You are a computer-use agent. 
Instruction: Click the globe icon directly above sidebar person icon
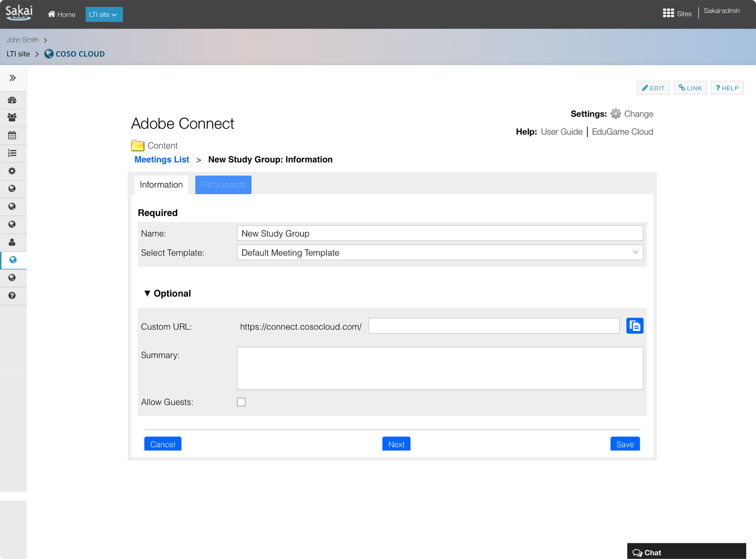click(x=12, y=224)
